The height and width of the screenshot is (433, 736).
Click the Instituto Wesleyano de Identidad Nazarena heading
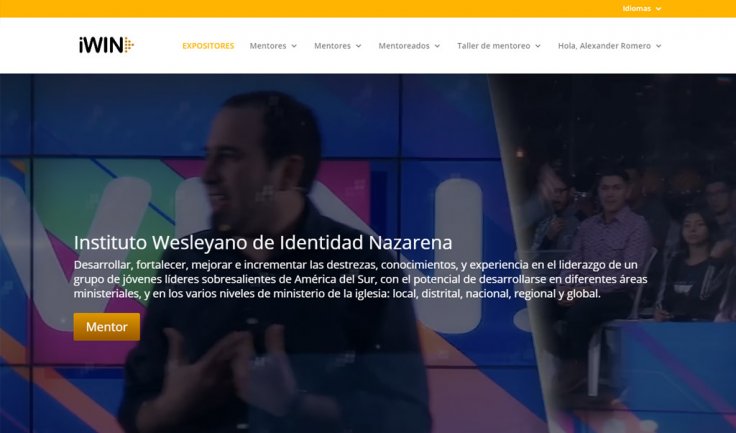263,243
